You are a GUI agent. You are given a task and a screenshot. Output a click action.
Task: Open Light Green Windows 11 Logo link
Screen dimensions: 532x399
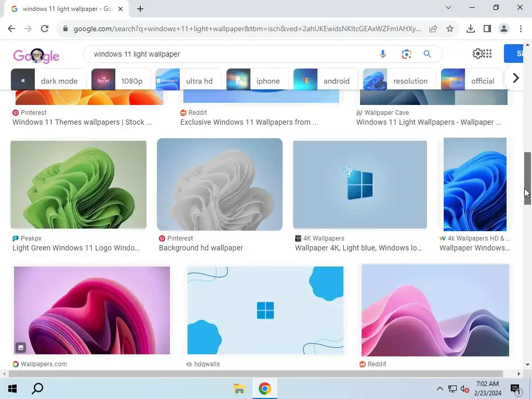[76, 248]
